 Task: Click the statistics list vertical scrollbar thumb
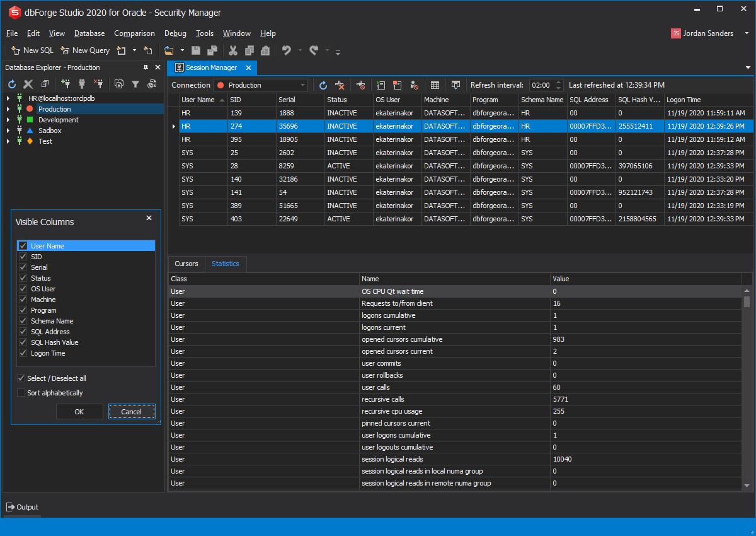tap(747, 301)
